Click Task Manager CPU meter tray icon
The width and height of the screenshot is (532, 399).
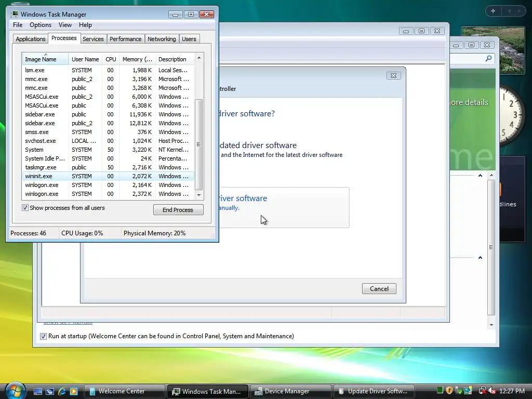(x=440, y=391)
